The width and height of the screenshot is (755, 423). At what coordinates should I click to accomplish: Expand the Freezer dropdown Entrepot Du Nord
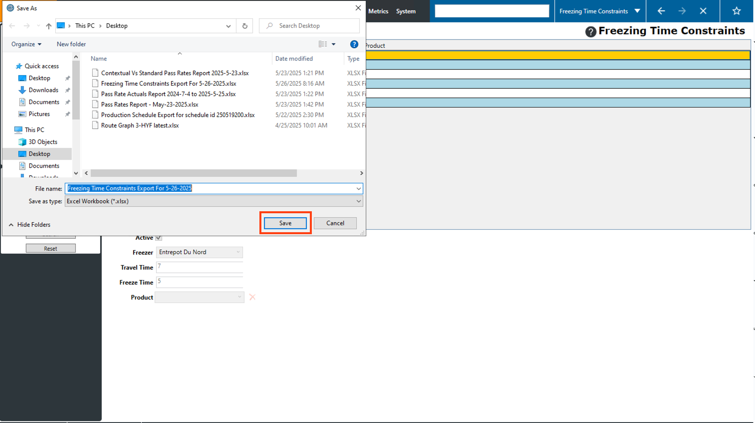[237, 252]
